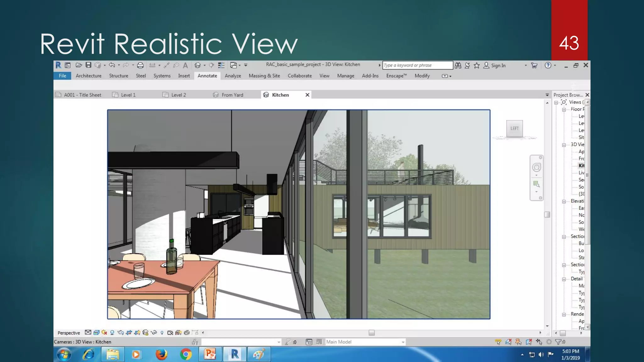Click the Favorites star icon in title bar

tap(477, 65)
